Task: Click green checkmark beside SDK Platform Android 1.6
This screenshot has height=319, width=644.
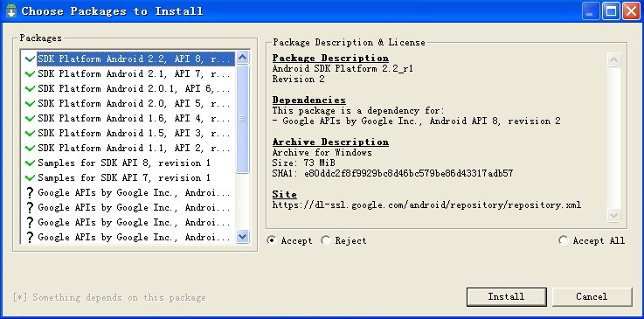Action: (x=30, y=118)
